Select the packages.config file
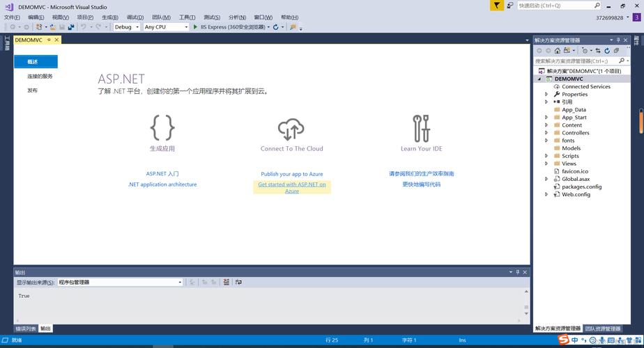Viewport: 644px width, 348px height. [x=581, y=187]
